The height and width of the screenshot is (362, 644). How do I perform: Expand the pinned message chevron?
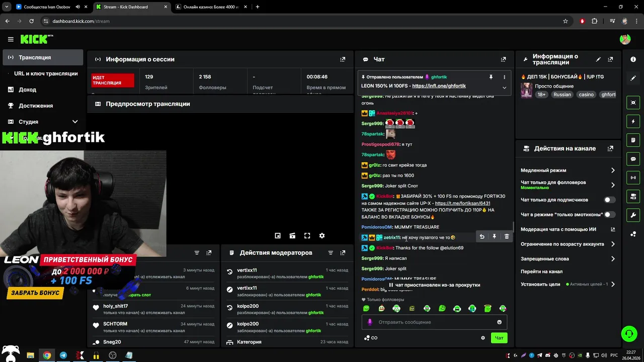click(504, 87)
